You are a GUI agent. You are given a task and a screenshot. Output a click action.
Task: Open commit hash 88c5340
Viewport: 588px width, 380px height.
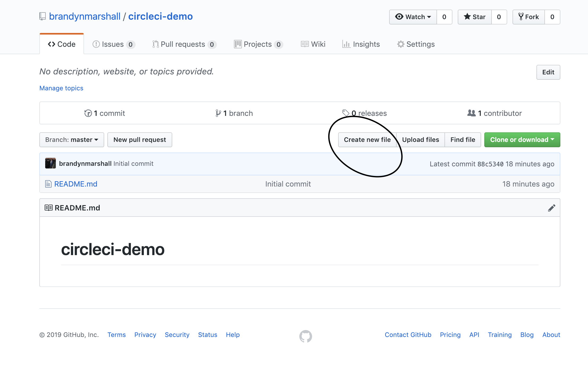tap(490, 164)
